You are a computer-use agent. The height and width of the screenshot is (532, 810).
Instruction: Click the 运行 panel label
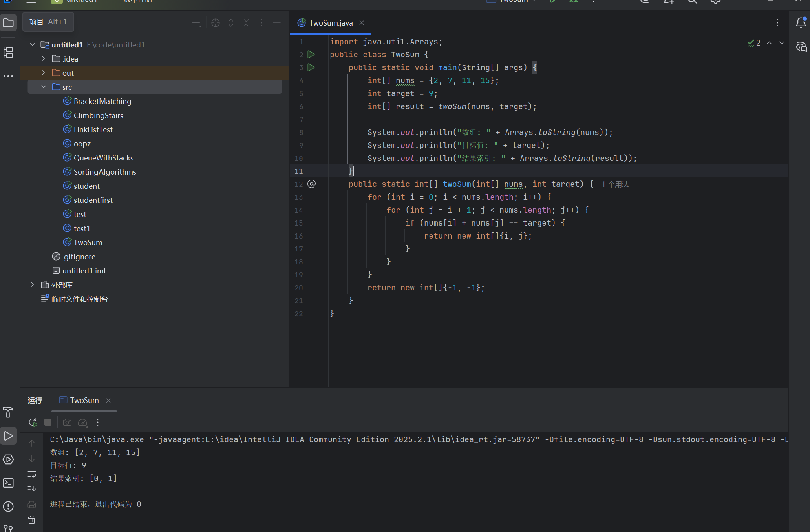point(35,400)
